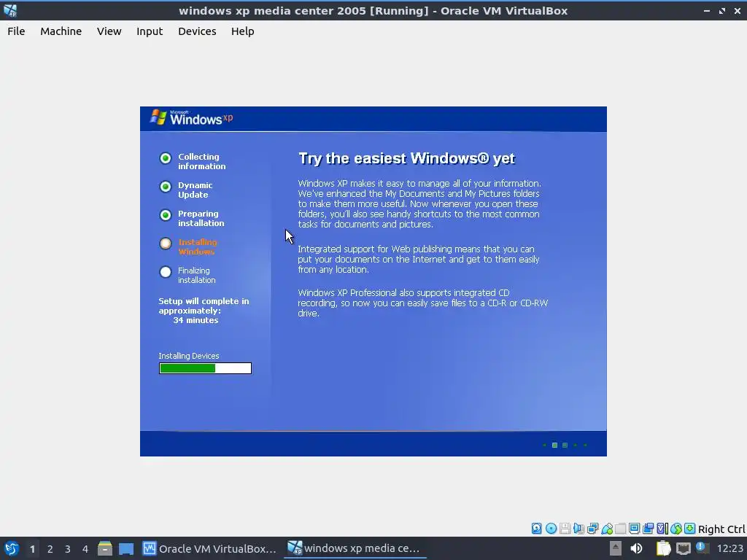
Task: Switch to virtual desktop 3
Action: click(x=68, y=549)
